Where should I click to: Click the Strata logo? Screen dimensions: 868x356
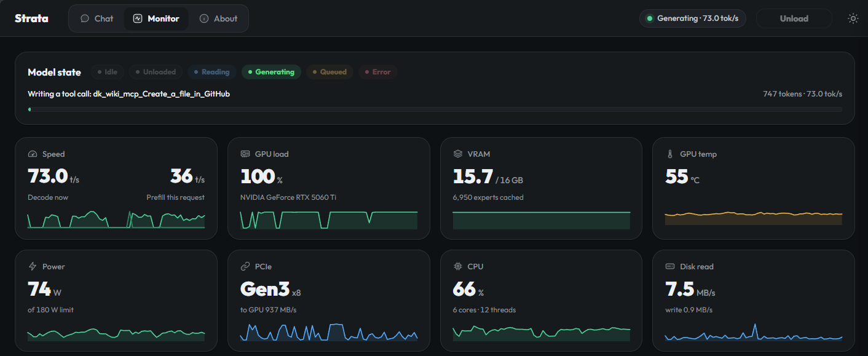tap(31, 18)
